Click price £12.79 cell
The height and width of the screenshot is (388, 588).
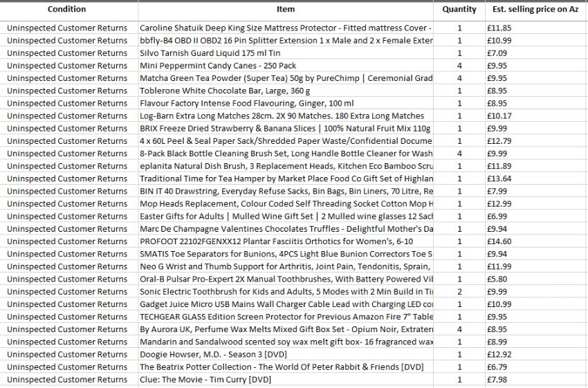(x=536, y=141)
